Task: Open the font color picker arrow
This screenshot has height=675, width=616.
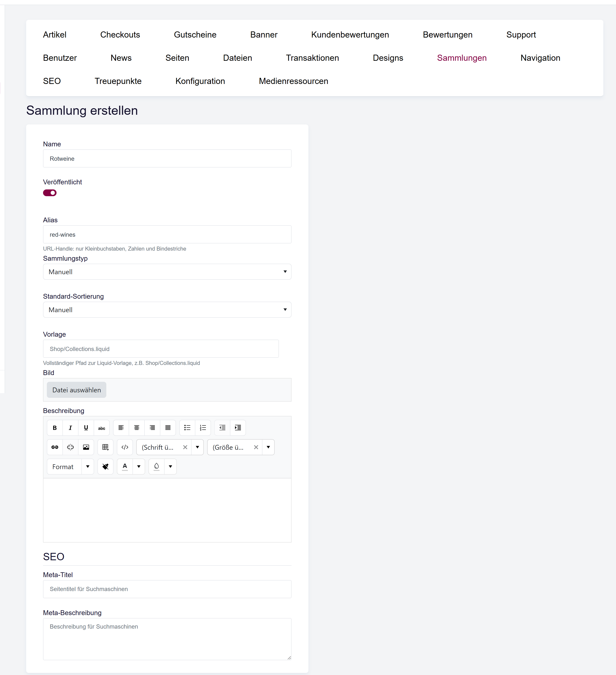Action: click(139, 466)
